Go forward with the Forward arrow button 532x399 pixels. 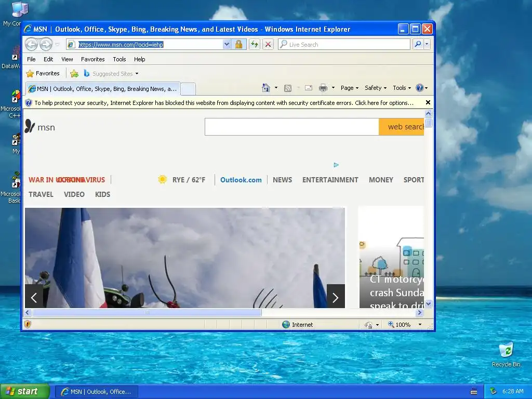pos(46,44)
